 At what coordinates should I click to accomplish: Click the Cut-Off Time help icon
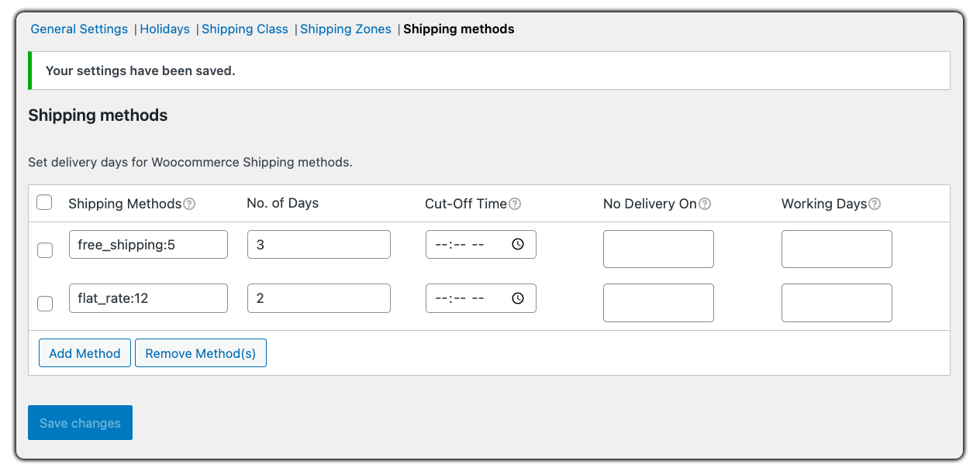tap(515, 205)
